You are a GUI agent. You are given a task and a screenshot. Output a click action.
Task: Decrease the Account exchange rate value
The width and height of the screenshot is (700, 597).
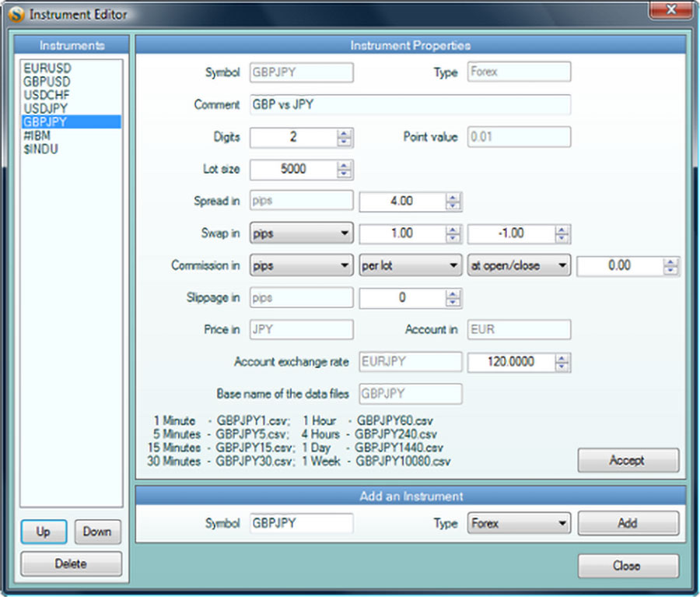562,367
